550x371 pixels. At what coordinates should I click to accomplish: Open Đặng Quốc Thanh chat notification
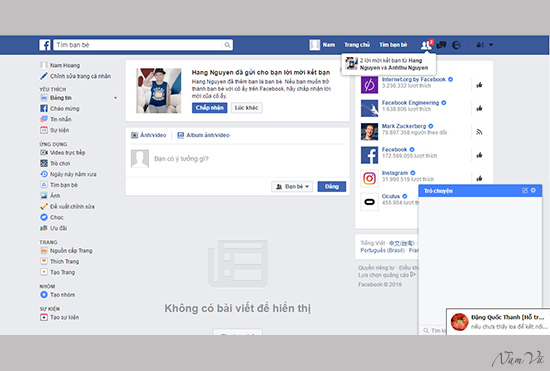click(498, 322)
